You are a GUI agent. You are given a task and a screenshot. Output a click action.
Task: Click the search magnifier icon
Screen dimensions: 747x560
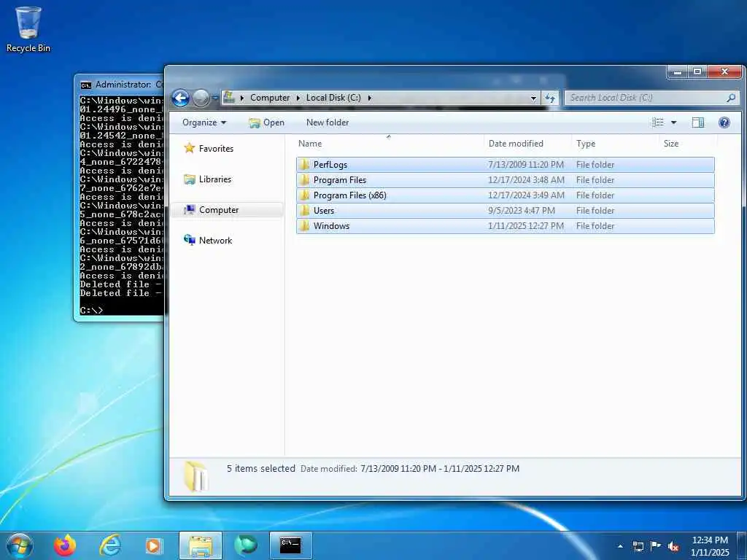(x=731, y=98)
